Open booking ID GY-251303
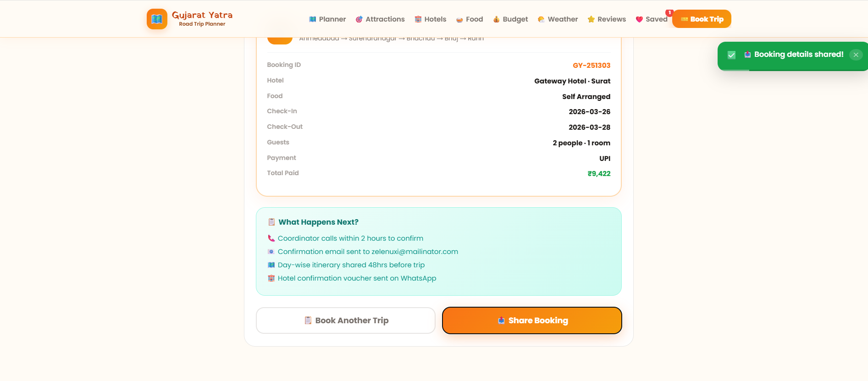This screenshot has height=381, width=868. point(591,65)
